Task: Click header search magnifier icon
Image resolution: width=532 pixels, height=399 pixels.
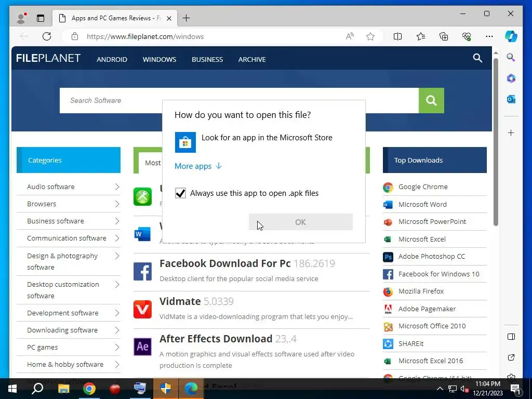Action: point(478,58)
